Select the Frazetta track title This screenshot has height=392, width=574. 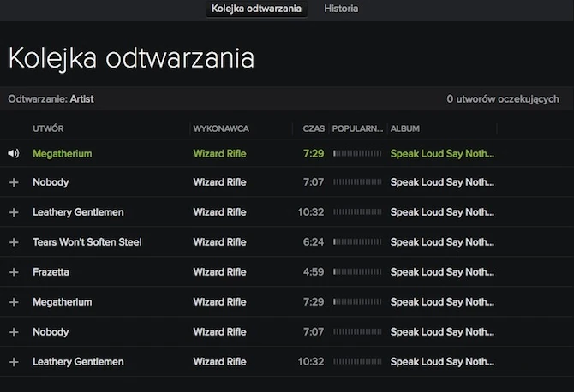click(51, 272)
